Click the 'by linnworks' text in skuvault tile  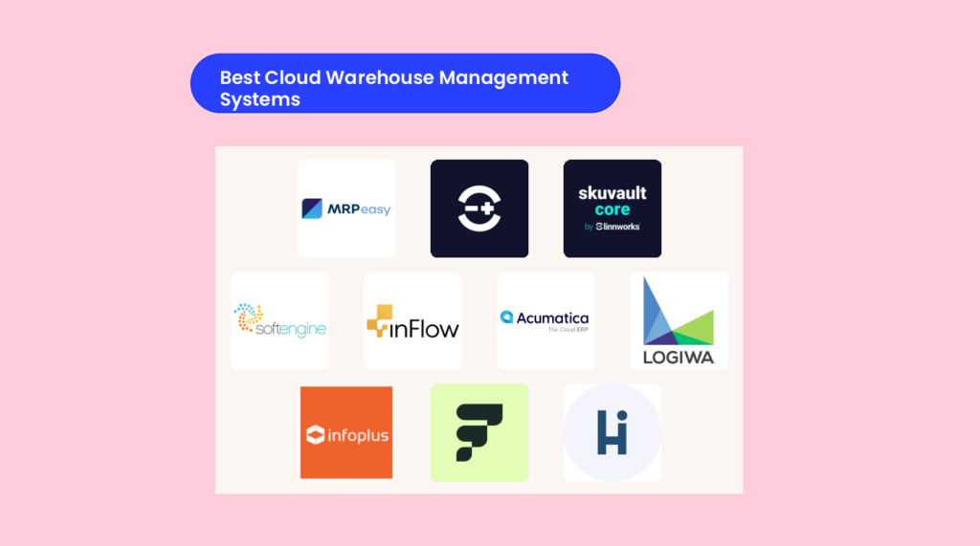[612, 227]
